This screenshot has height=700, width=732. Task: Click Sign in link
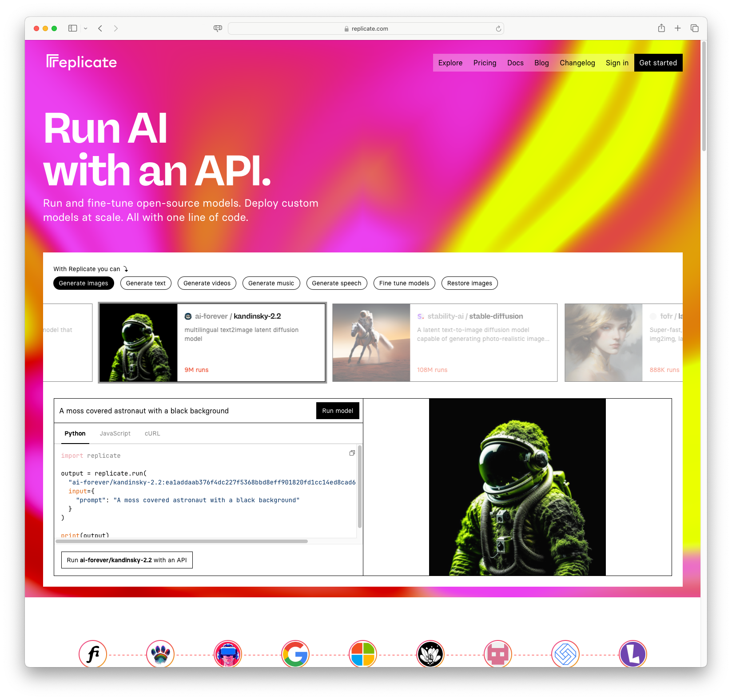pyautogui.click(x=617, y=63)
